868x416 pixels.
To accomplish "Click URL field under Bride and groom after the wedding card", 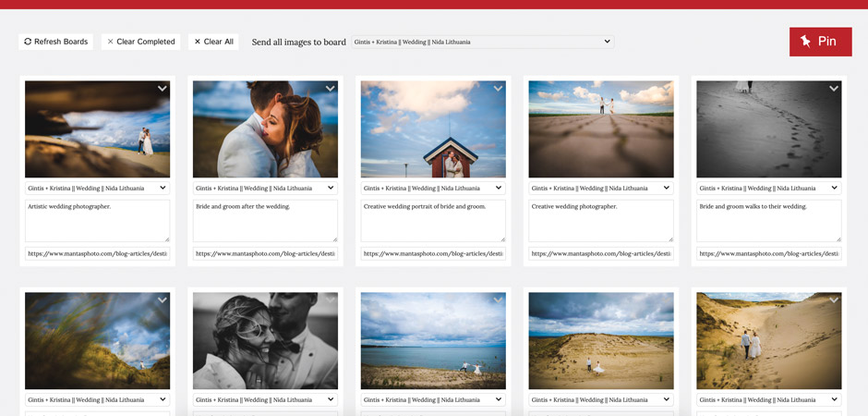I will pos(265,253).
